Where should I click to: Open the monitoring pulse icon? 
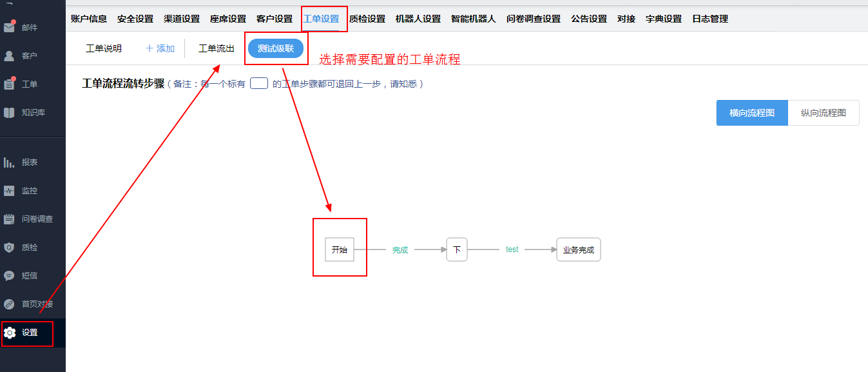[x=9, y=191]
